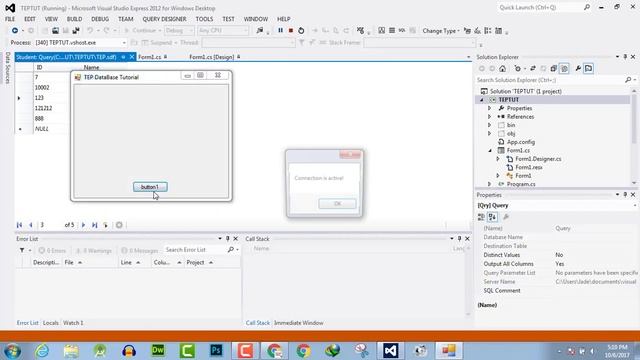The width and height of the screenshot is (640, 360).
Task: Toggle the 0 Warnings filter
Action: (94, 250)
